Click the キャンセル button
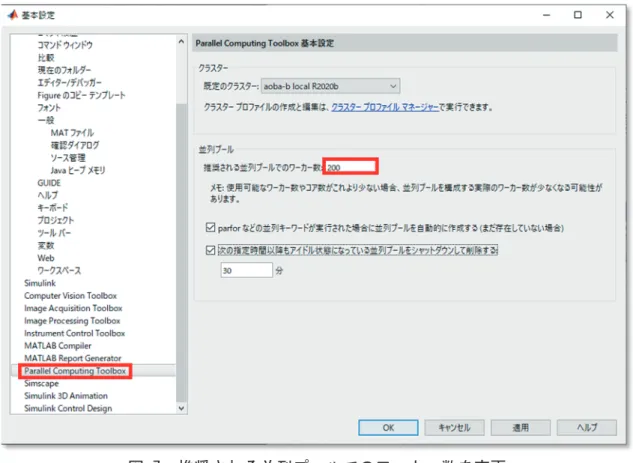 (454, 427)
